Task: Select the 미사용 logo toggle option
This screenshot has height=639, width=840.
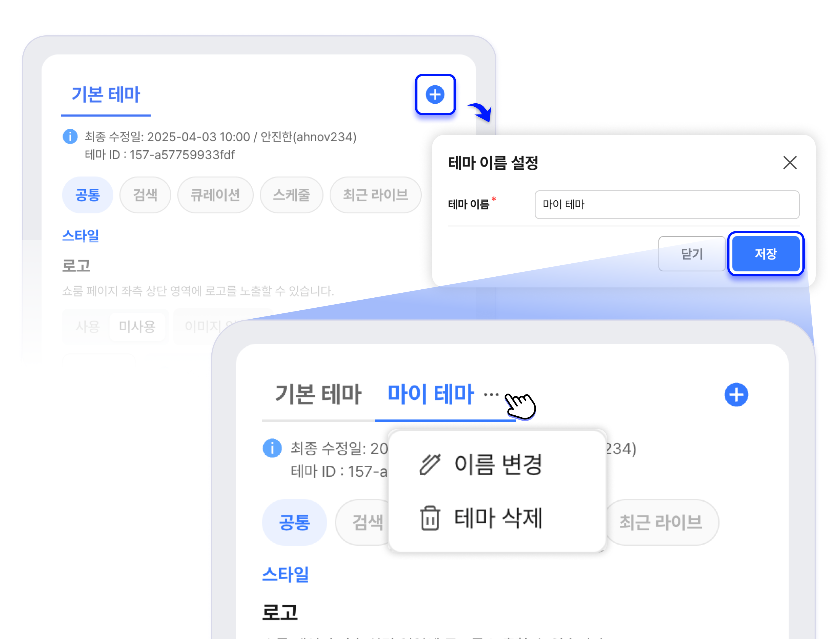Action: (x=137, y=326)
